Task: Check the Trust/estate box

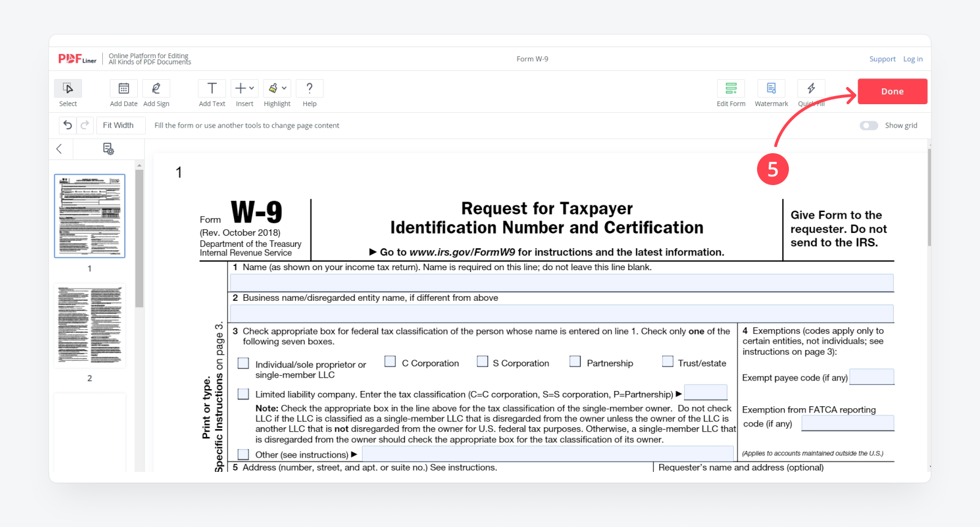Action: point(668,362)
